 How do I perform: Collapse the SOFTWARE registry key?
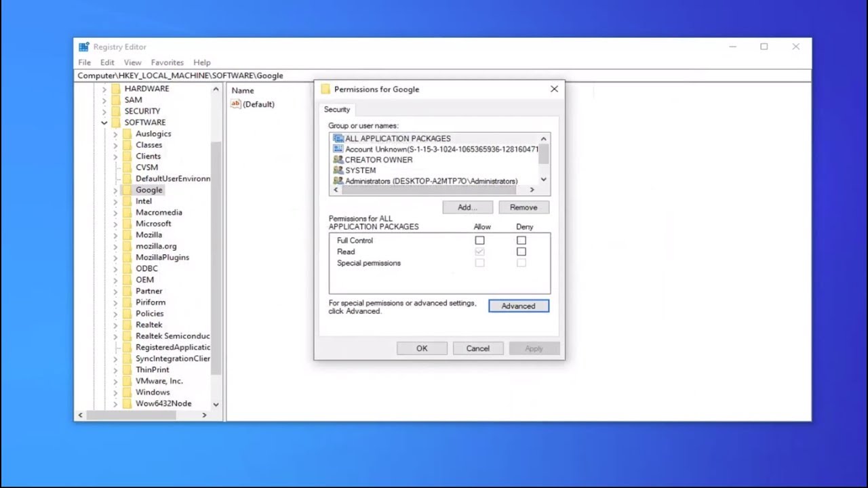click(x=104, y=122)
